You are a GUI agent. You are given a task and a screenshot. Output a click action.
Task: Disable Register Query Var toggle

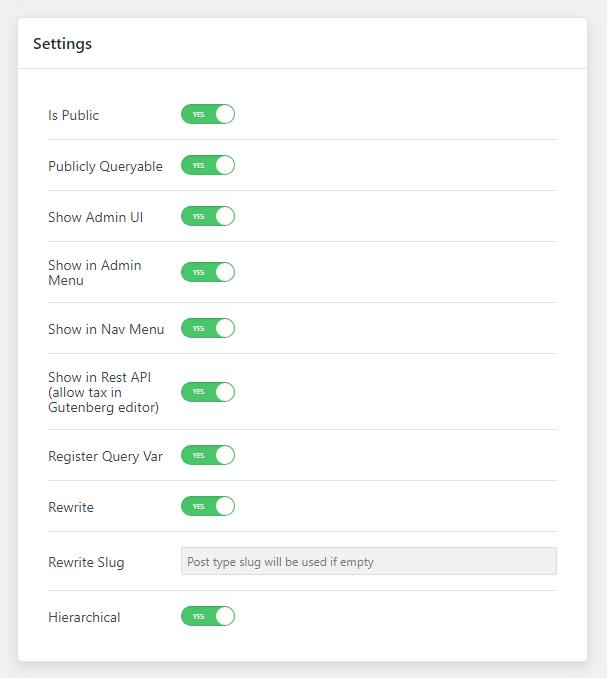click(208, 455)
